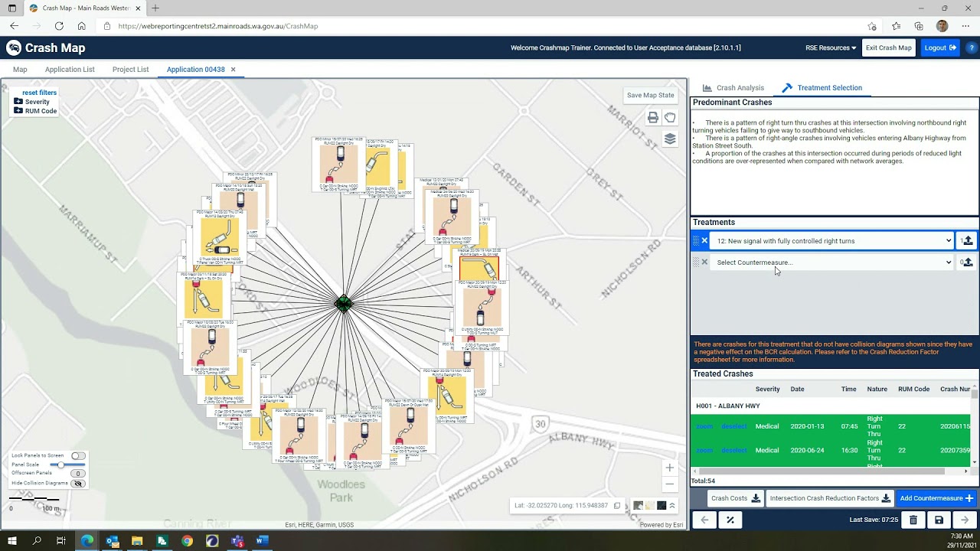980x551 pixels.
Task: Save the application with disk icon
Action: tap(939, 520)
